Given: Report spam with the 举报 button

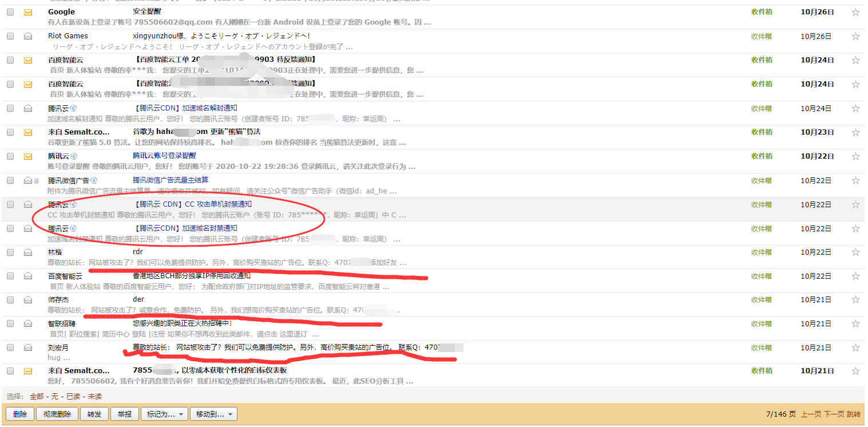Looking at the screenshot, I should (125, 414).
